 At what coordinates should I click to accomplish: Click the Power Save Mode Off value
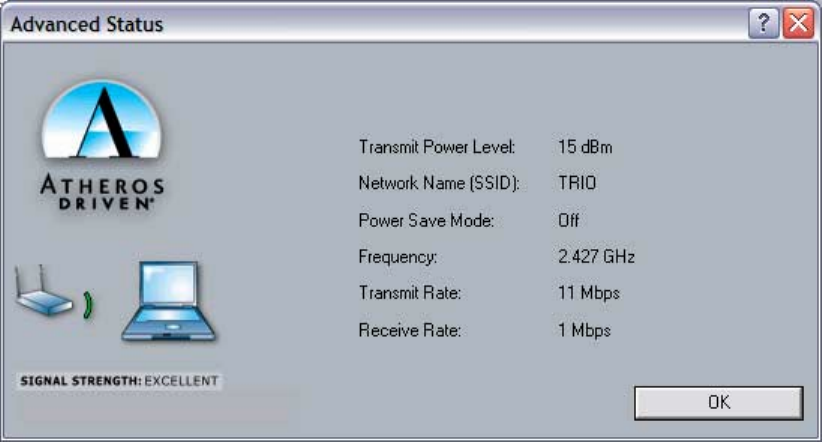[x=568, y=220]
